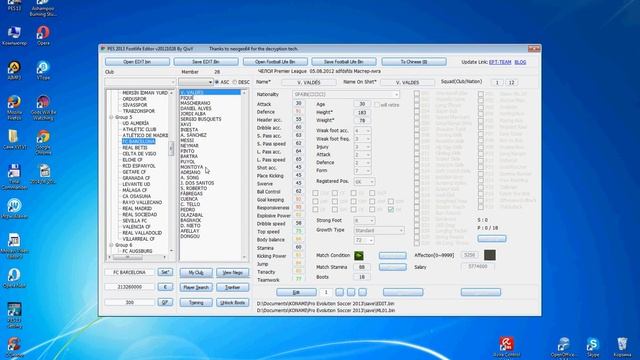Image resolution: width=640 pixels, height=360 pixels.
Task: Click the club tree horizontal scrollbar
Action: (x=137, y=257)
